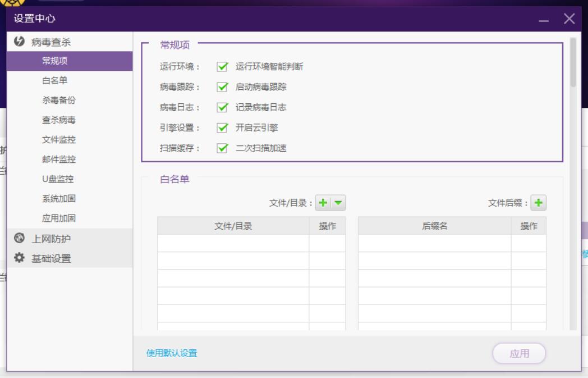Uncheck 二次扫描加速 checkbox
The image size is (588, 378).
223,148
